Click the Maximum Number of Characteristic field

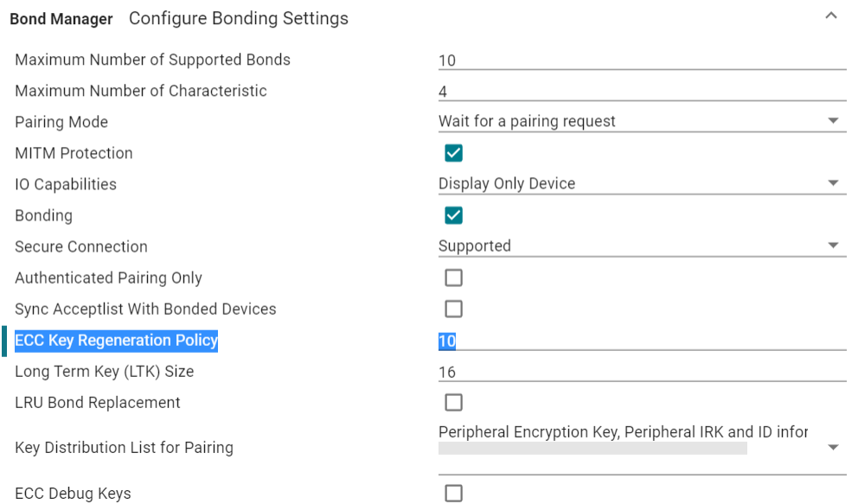pyautogui.click(x=641, y=92)
